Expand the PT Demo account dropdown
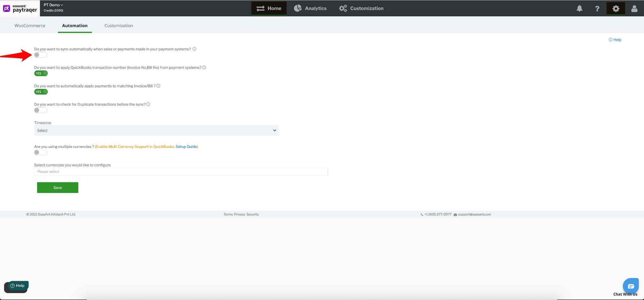Screen dimensions: 644x300 (x=53, y=5)
